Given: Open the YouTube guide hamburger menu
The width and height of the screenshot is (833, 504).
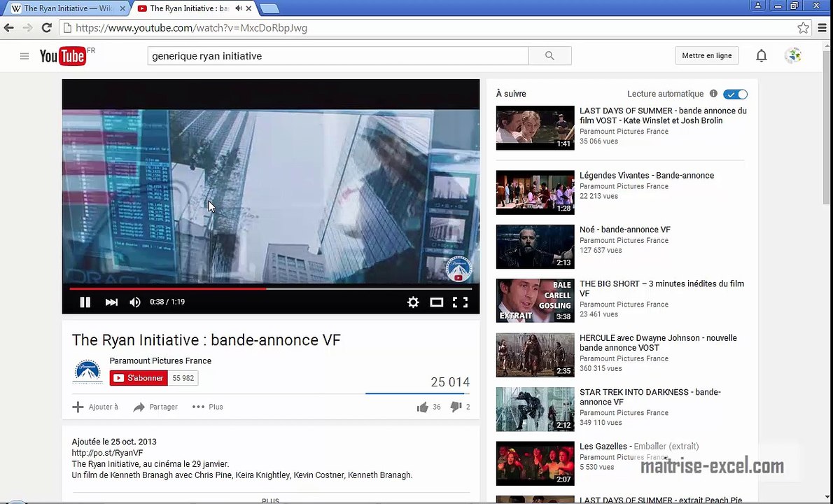Looking at the screenshot, I should tap(24, 56).
